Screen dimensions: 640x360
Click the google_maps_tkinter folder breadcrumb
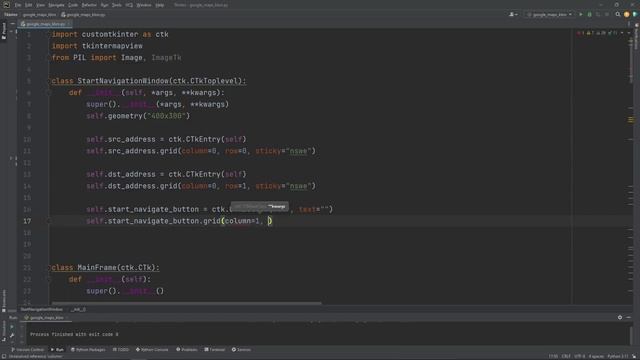point(39,15)
